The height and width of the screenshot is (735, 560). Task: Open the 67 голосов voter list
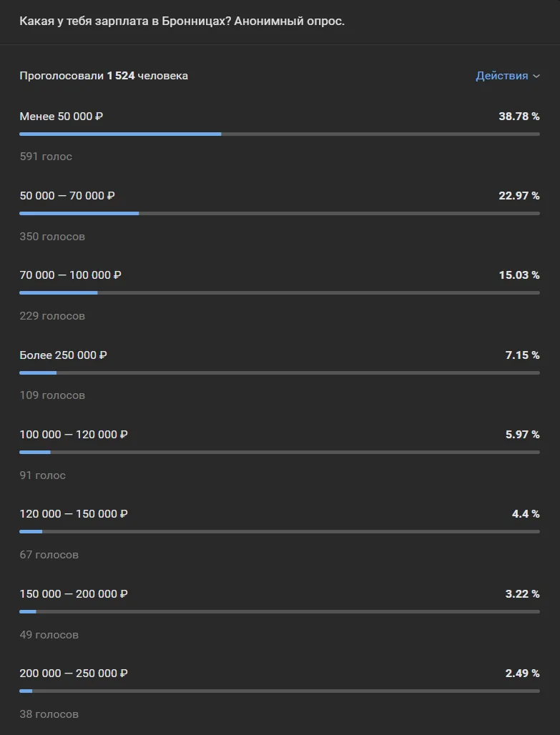pyautogui.click(x=49, y=555)
